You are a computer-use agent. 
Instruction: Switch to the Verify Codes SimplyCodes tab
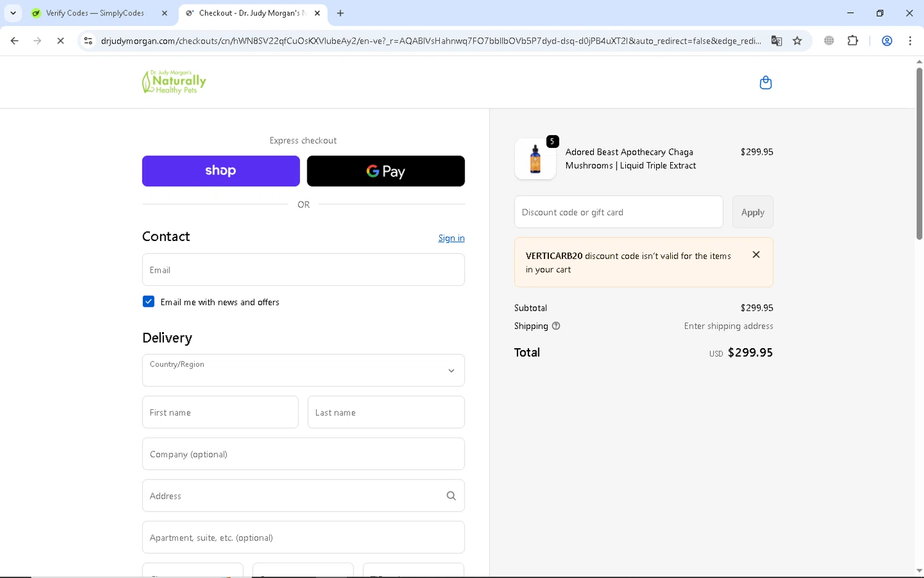point(94,13)
